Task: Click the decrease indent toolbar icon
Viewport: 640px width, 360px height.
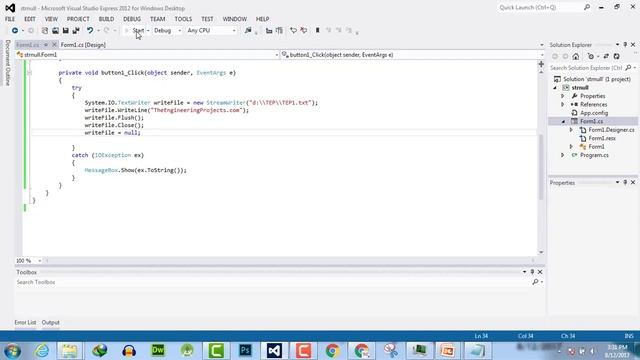Action: point(269,31)
